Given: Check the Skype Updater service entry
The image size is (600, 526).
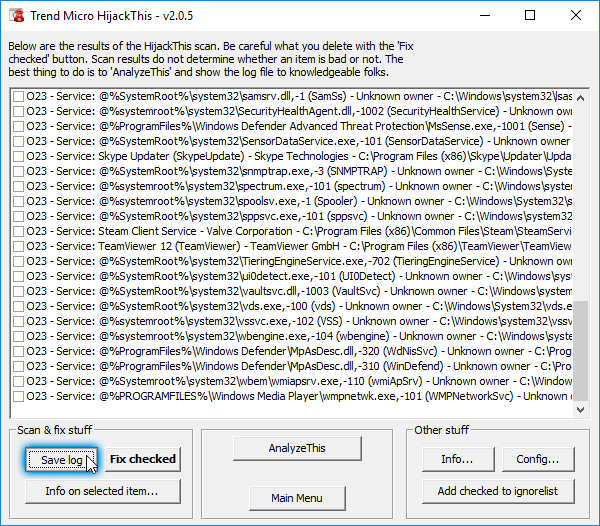Looking at the screenshot, I should (x=18, y=156).
